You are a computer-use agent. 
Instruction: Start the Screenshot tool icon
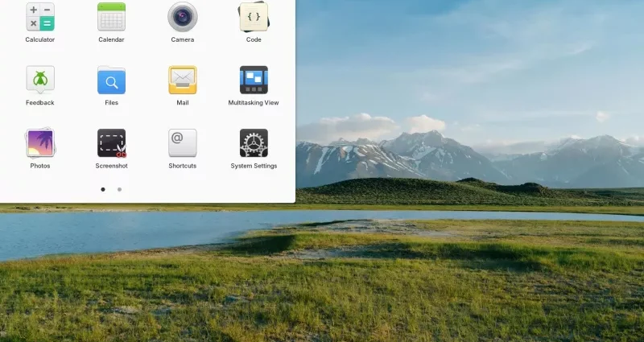click(x=111, y=143)
